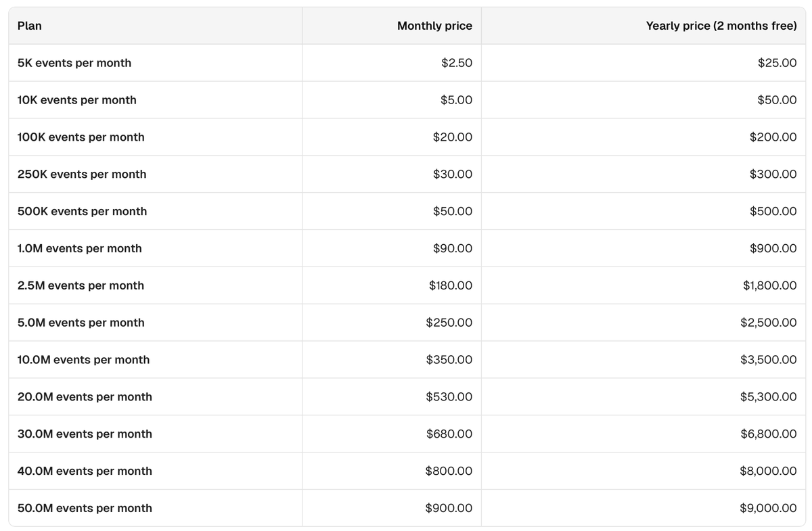Click the Plan column header

(29, 26)
